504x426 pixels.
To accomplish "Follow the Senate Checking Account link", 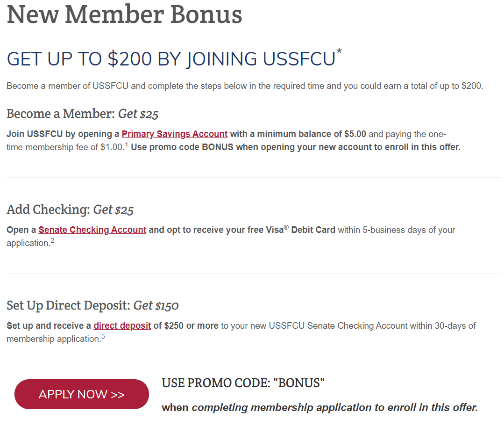I will pos(92,230).
